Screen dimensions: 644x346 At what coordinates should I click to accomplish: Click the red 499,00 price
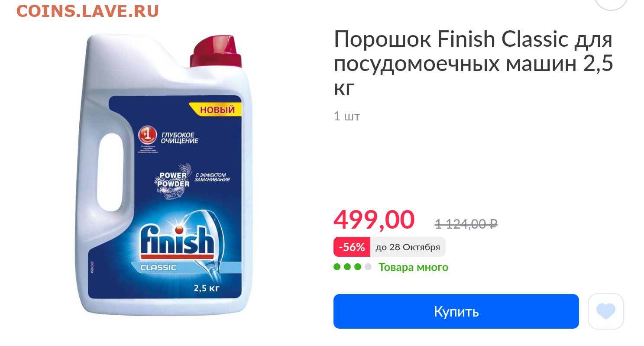click(x=374, y=220)
